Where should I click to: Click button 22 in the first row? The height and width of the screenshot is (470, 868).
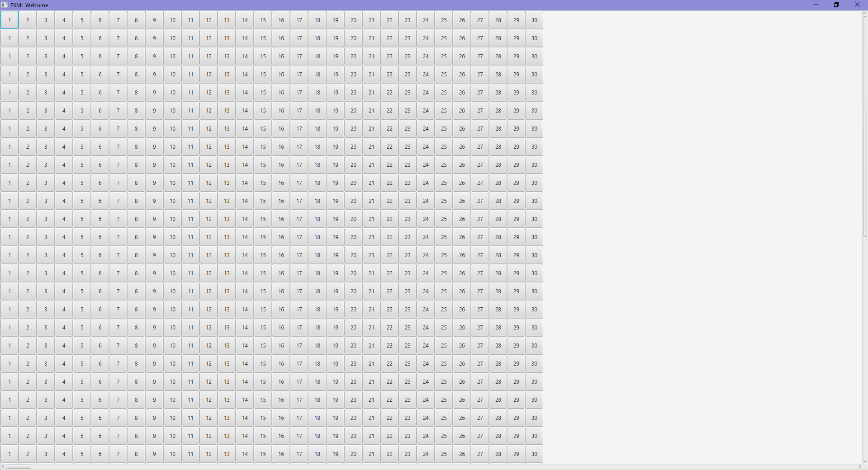point(389,20)
